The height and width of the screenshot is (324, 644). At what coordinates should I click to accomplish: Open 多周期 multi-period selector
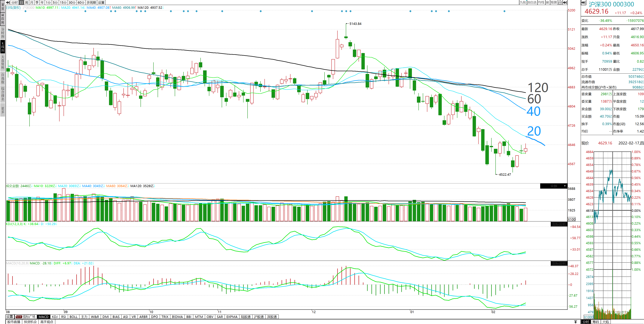coord(91,3)
